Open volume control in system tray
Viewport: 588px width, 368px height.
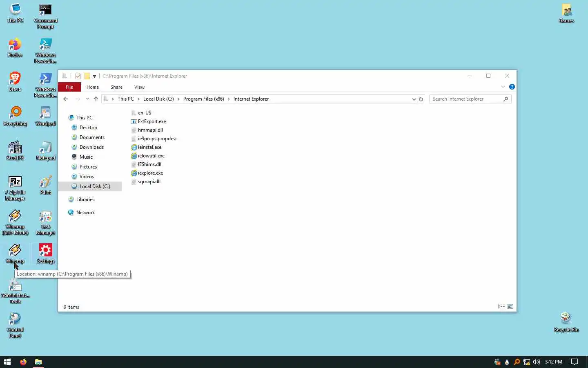pyautogui.click(x=537, y=362)
